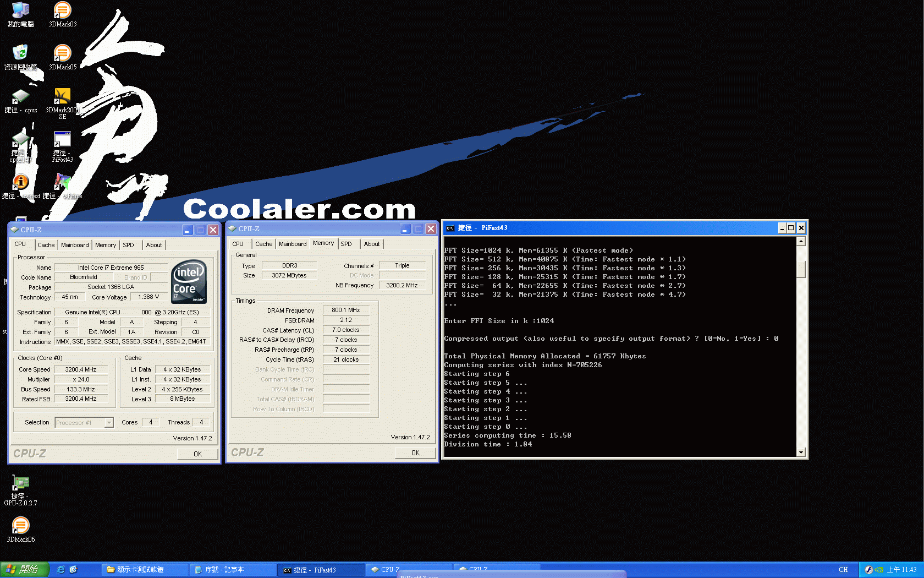Open the Recycle Bin (資源回收筒) icon
Screen dimensions: 924x578
click(20, 57)
